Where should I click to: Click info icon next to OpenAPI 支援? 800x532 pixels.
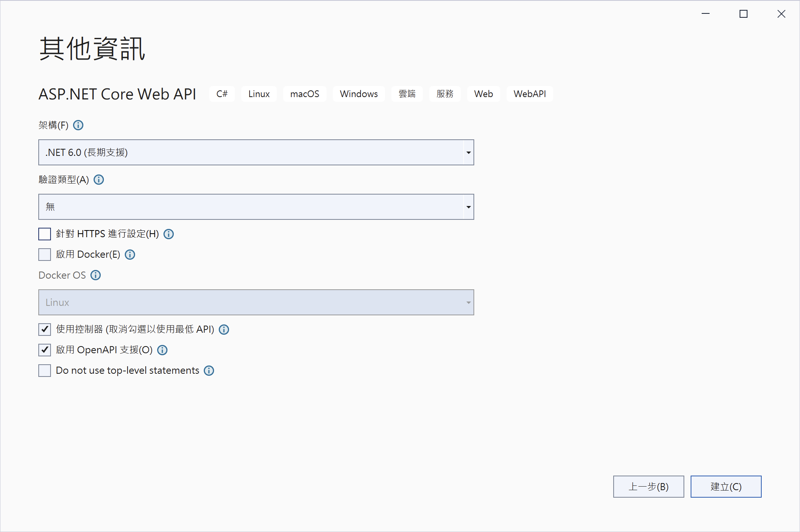162,350
